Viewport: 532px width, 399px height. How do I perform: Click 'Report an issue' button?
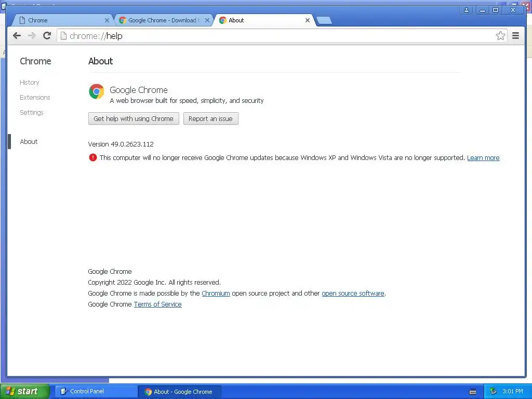point(211,119)
